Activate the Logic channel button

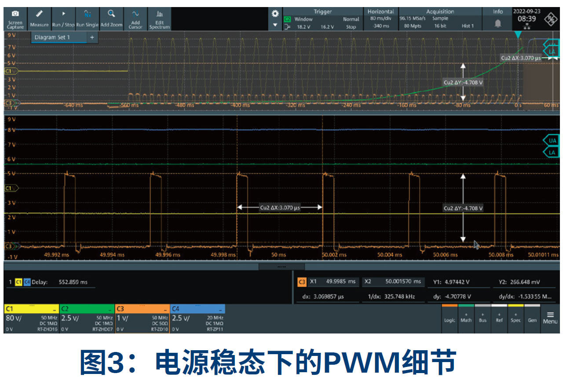pyautogui.click(x=450, y=317)
